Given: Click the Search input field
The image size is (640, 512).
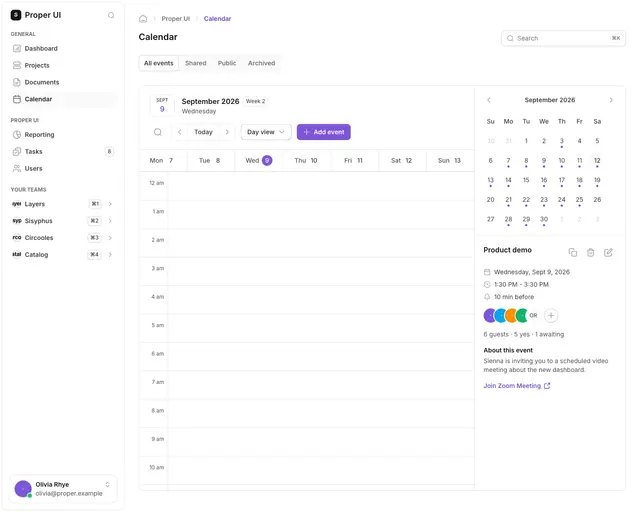Looking at the screenshot, I should [x=563, y=38].
